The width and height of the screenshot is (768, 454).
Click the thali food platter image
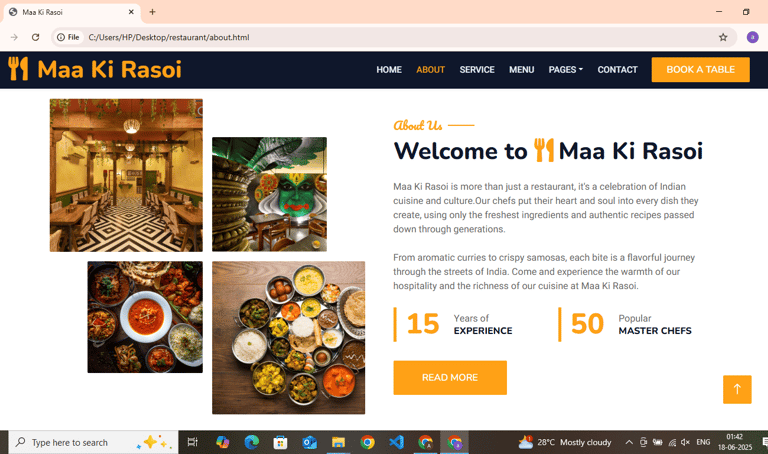coord(288,337)
